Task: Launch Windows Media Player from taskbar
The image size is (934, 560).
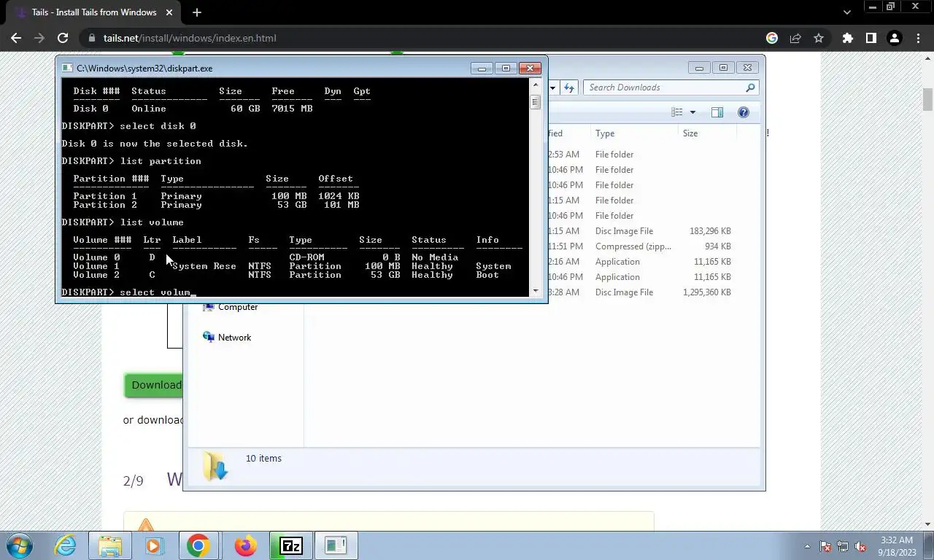Action: [x=153, y=545]
